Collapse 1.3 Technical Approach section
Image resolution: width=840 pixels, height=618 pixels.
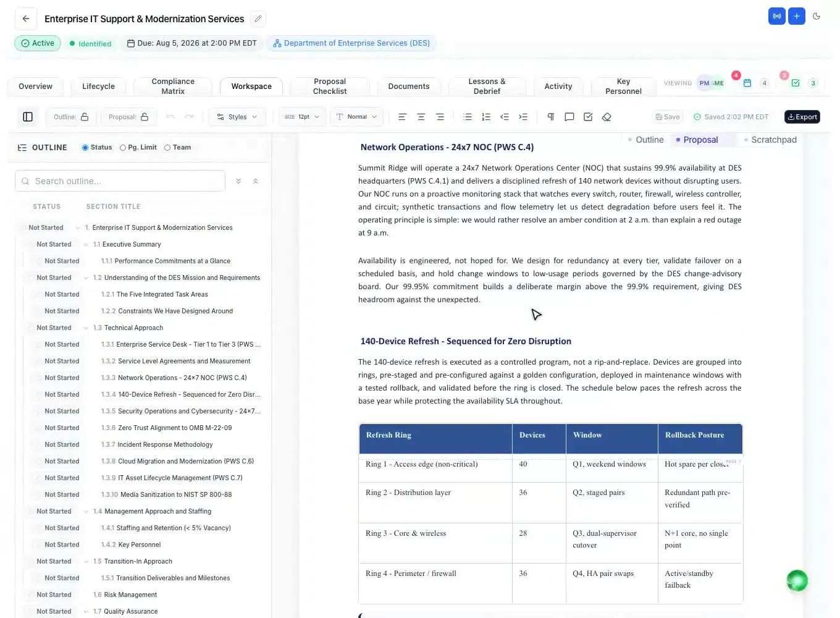point(86,328)
